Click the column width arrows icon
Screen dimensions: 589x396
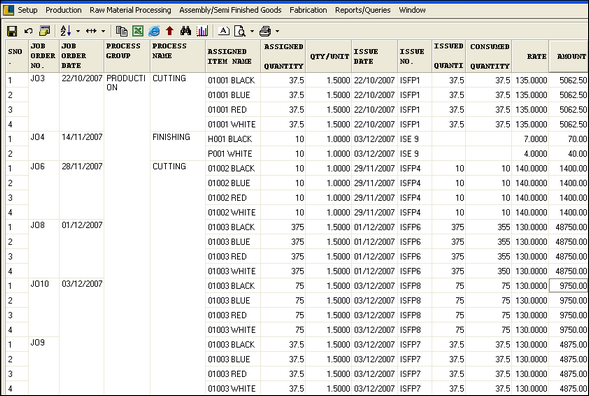(x=91, y=31)
